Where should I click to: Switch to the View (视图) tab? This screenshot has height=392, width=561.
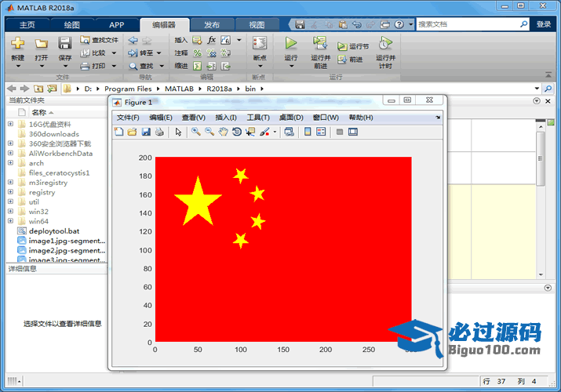[x=257, y=24]
